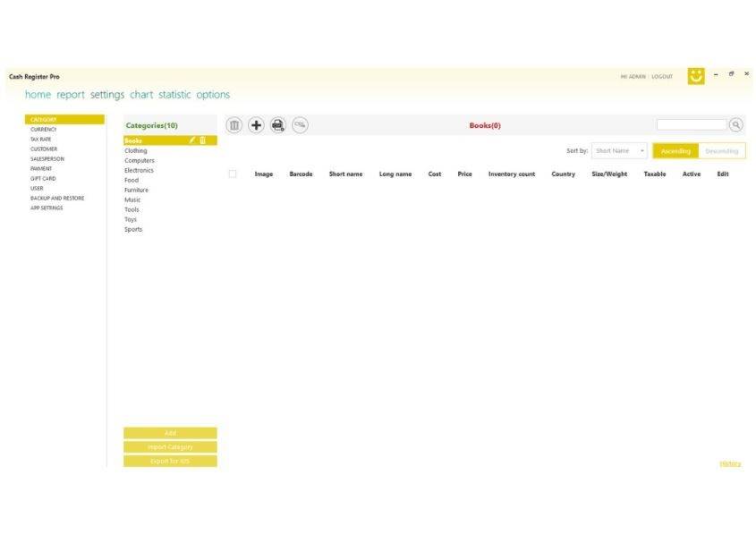The image size is (756, 560).
Task: Click the search magnifier icon at top right
Action: click(x=736, y=123)
